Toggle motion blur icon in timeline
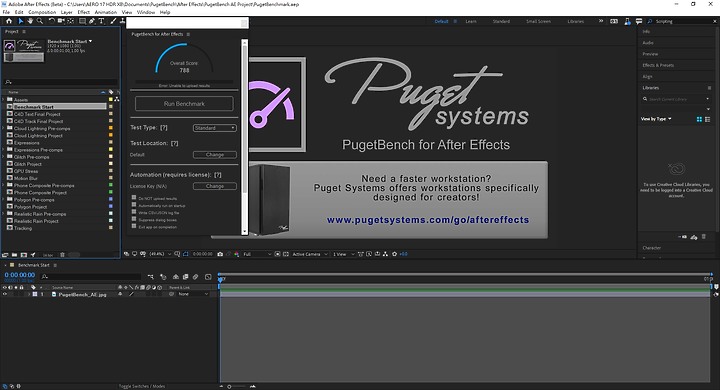The width and height of the screenshot is (720, 390). click(x=196, y=277)
